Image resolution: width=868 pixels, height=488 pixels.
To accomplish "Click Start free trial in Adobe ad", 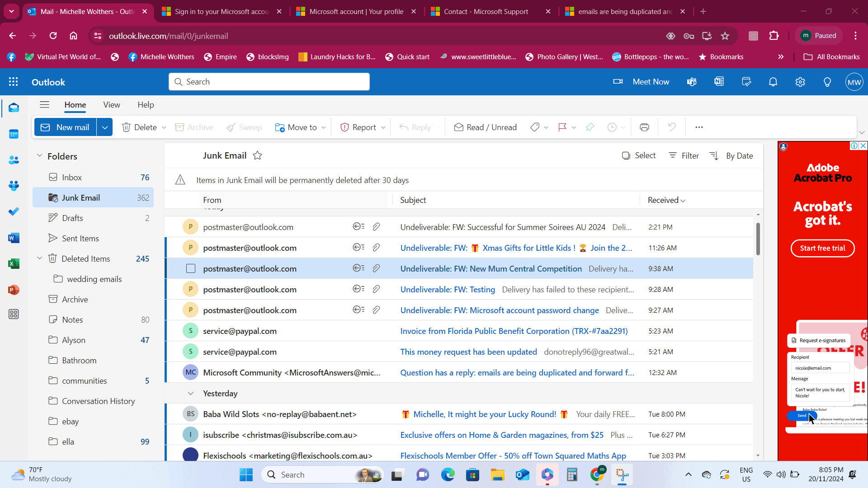I will [x=822, y=248].
